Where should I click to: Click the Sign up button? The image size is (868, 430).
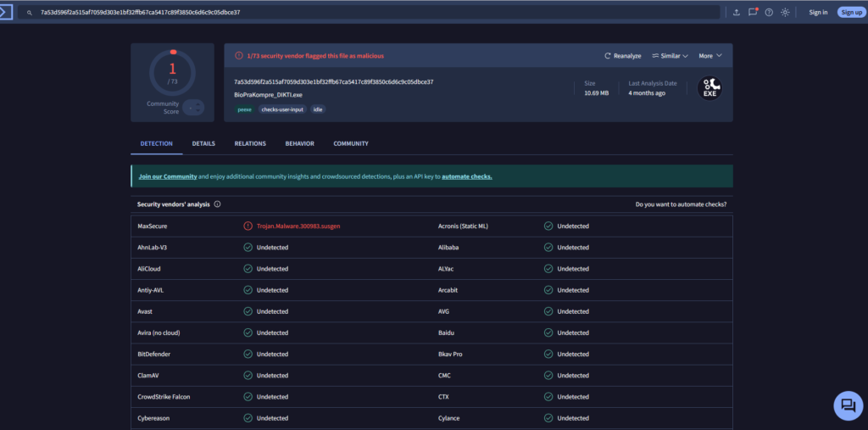851,12
